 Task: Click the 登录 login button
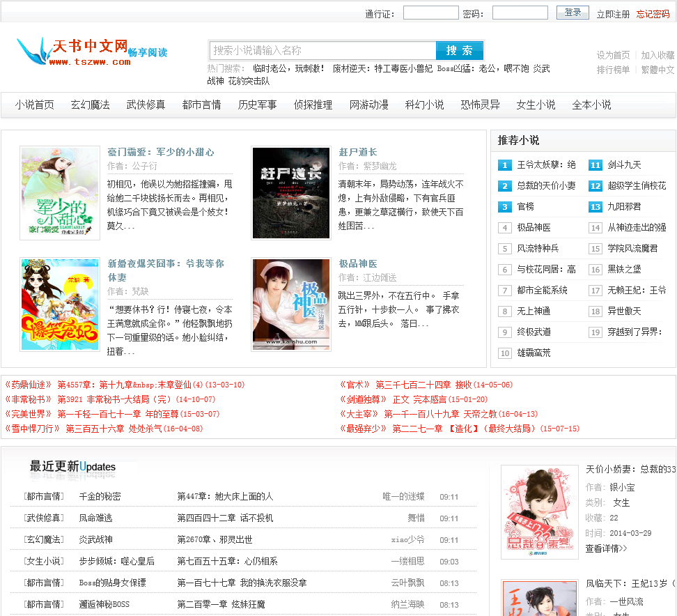[x=573, y=13]
